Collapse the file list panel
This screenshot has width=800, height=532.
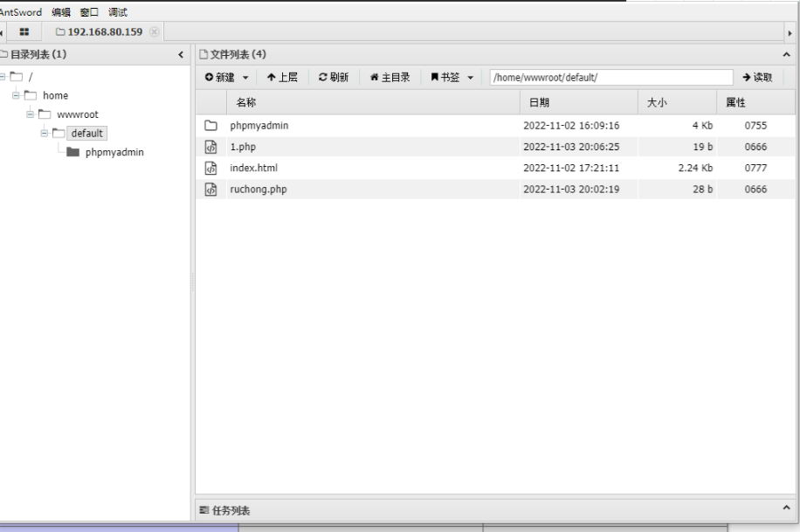[x=786, y=55]
